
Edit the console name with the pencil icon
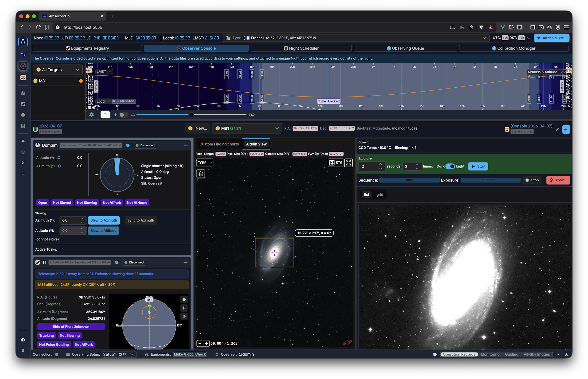pos(557,129)
